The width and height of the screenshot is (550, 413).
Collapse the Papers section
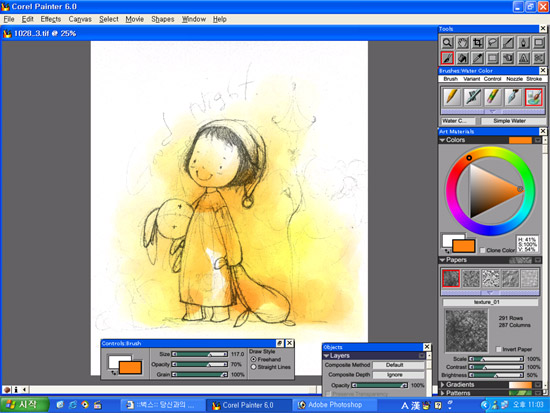click(442, 260)
